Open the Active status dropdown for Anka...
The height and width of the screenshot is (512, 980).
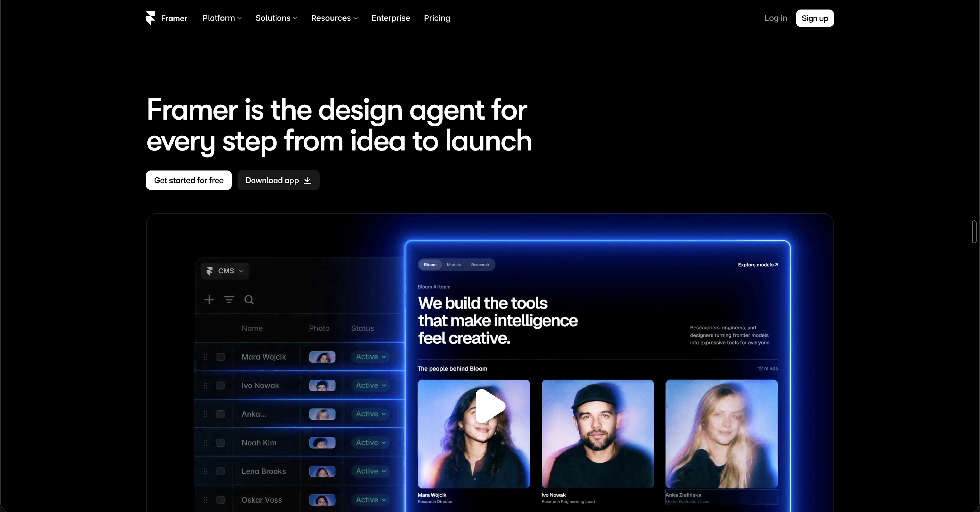coord(371,414)
